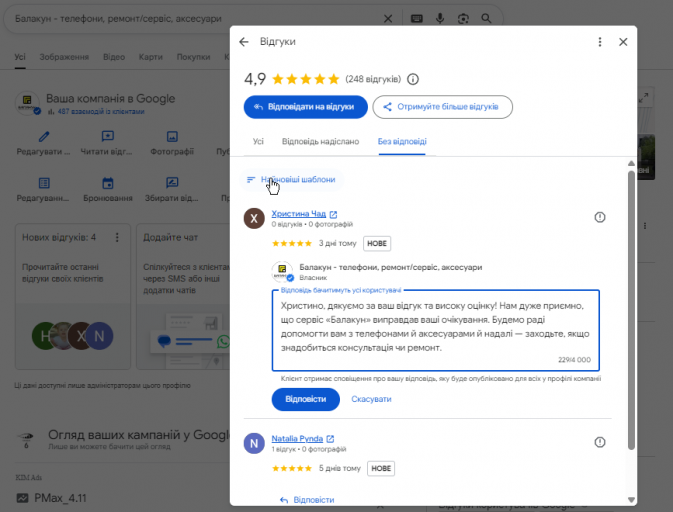673x512 pixels.
Task: Cancel the reply with Скасувати
Action: [371, 399]
